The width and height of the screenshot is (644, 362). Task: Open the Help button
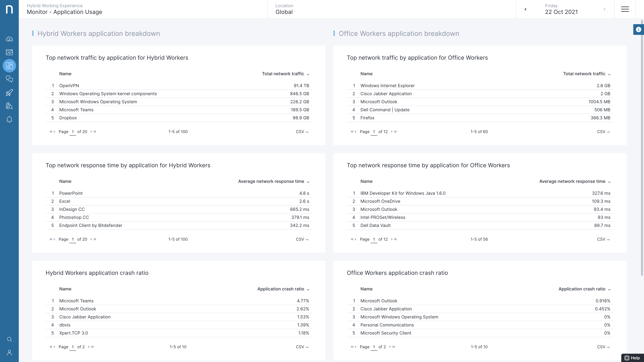(632, 358)
